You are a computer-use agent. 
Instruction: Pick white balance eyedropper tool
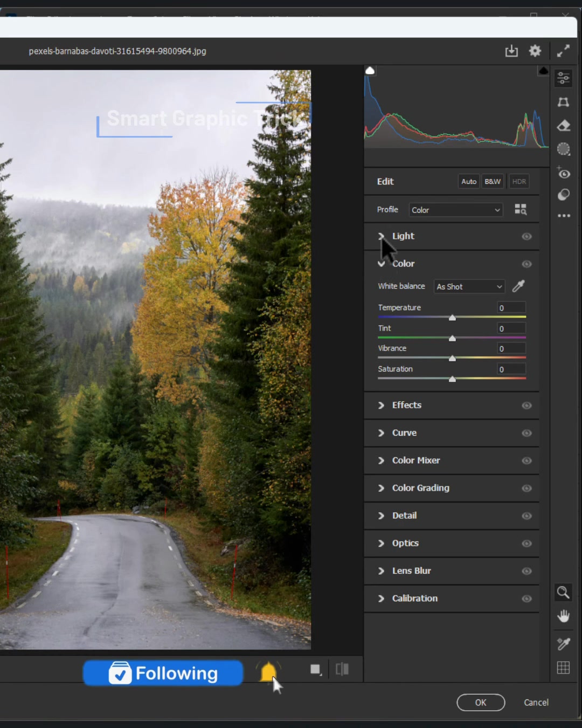tap(518, 286)
